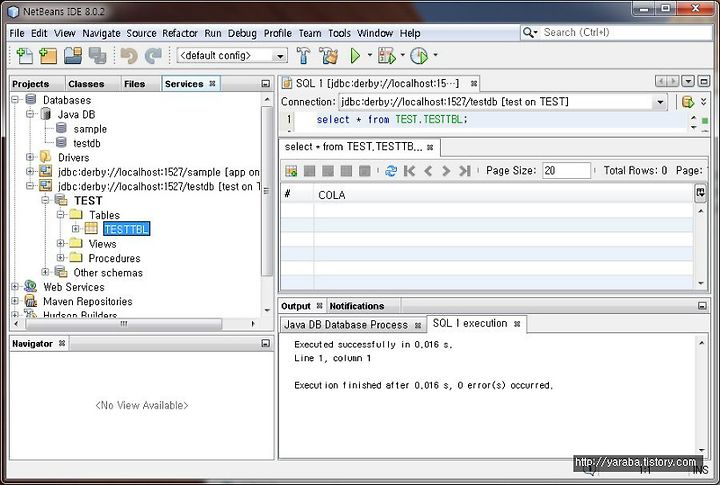Click the Services tree vertical scrollbar

(x=267, y=191)
